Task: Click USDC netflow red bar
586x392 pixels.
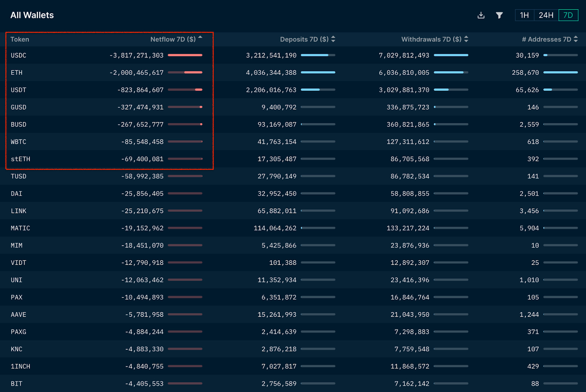Action: (x=185, y=55)
